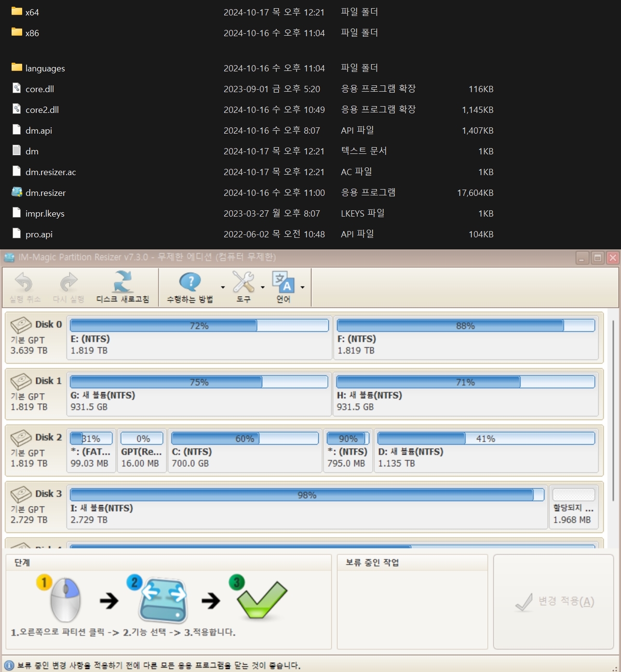Select the C: (NTFS) 700.0 GB partition
The width and height of the screenshot is (621, 672).
[x=245, y=451]
